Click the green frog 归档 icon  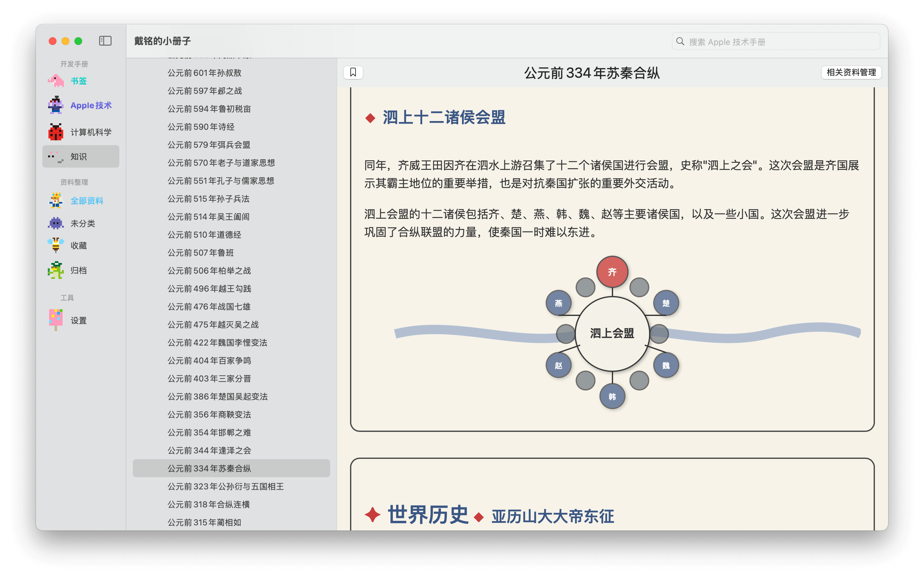(x=56, y=270)
